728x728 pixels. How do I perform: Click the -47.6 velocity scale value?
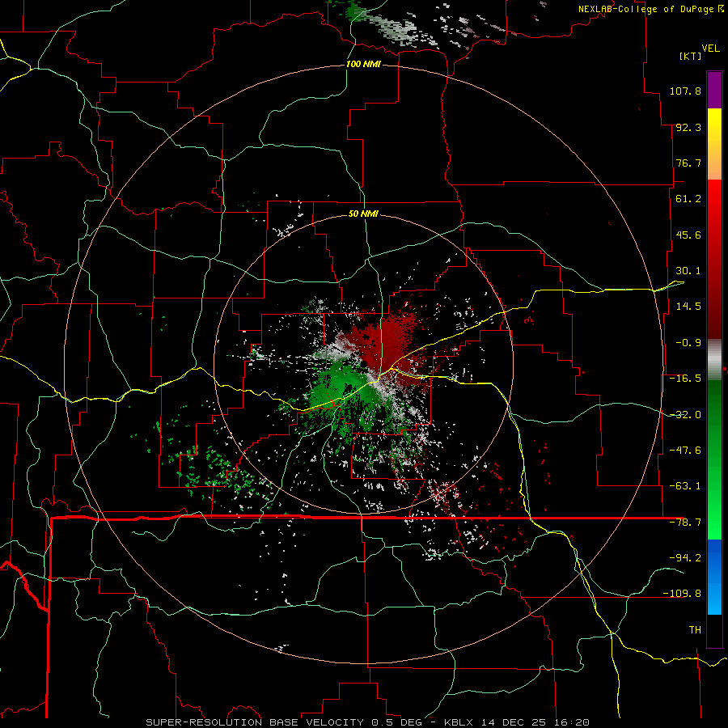[x=685, y=451]
